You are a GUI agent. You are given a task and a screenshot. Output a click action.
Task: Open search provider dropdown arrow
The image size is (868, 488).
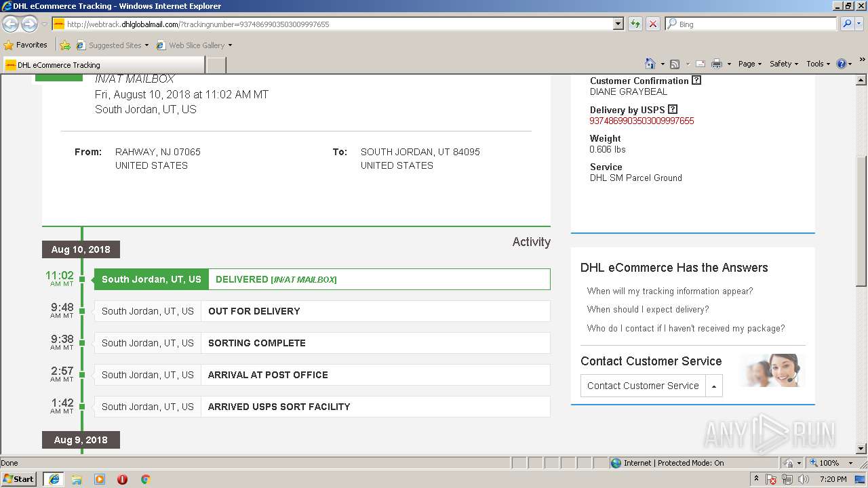click(x=860, y=24)
